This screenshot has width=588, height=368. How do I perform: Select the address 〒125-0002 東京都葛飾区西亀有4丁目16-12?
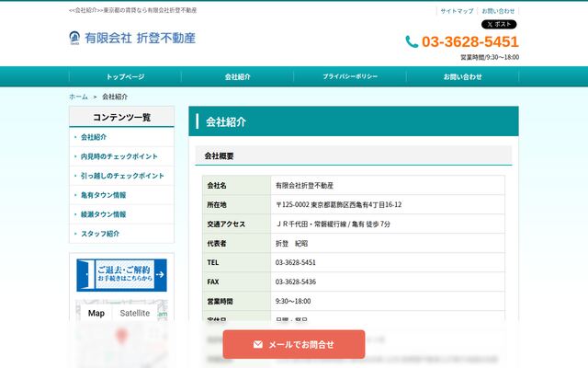pyautogui.click(x=339, y=204)
